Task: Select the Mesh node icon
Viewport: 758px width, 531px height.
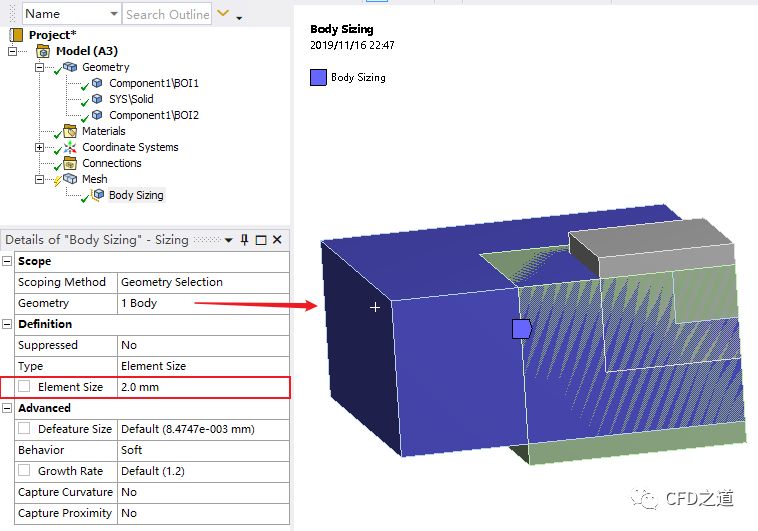Action: click(70, 179)
